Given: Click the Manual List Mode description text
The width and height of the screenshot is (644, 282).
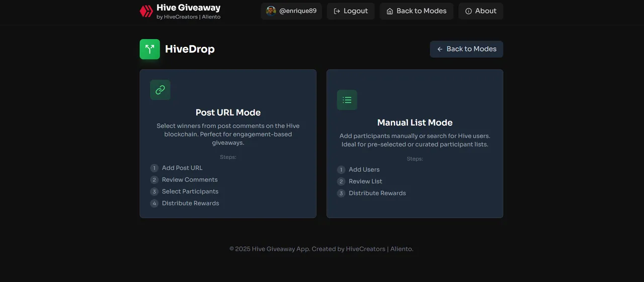Looking at the screenshot, I should [415, 140].
